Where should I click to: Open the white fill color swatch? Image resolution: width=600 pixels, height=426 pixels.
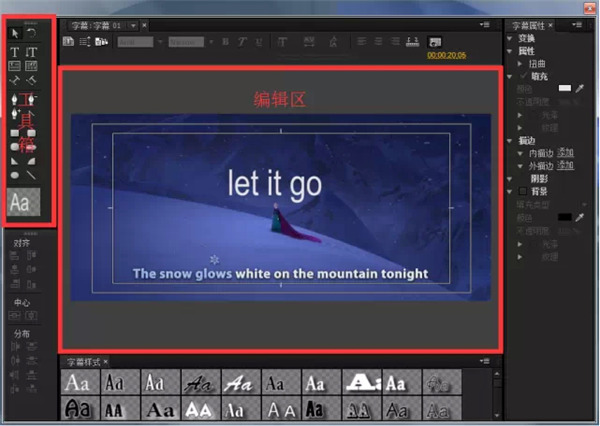pos(564,88)
